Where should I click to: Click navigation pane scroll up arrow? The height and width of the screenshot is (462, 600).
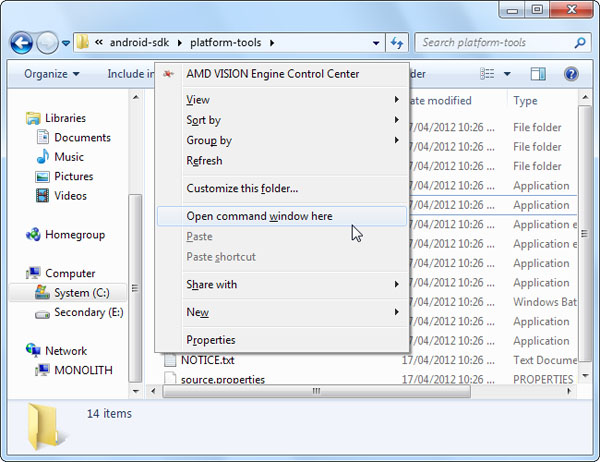pos(135,97)
